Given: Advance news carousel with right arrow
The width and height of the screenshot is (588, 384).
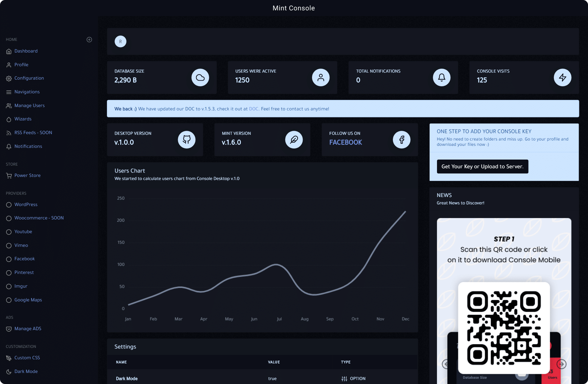Looking at the screenshot, I should [x=562, y=364].
